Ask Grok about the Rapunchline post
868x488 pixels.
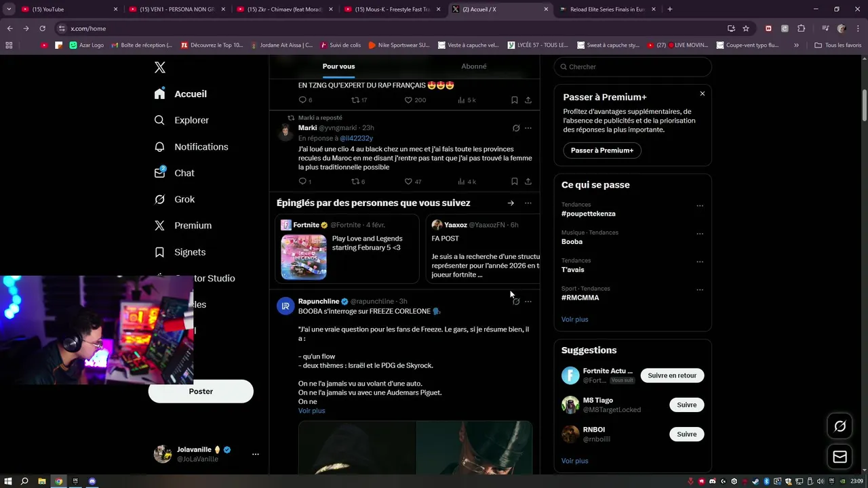click(x=516, y=302)
